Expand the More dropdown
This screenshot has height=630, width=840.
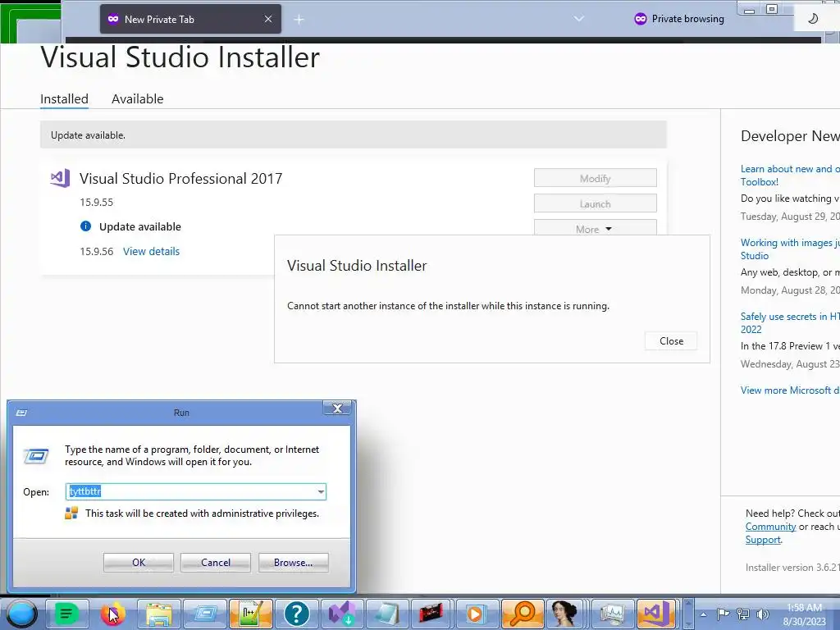point(596,228)
